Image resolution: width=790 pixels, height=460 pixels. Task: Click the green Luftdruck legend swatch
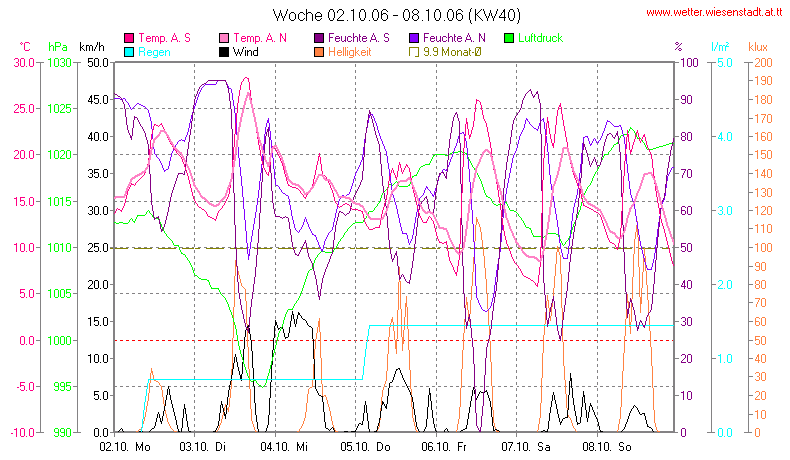(x=509, y=38)
